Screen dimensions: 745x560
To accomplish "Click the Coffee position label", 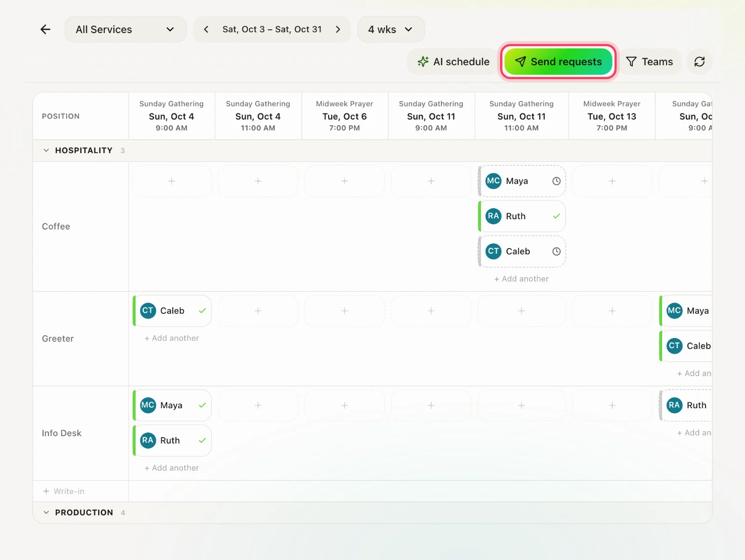I will click(56, 227).
